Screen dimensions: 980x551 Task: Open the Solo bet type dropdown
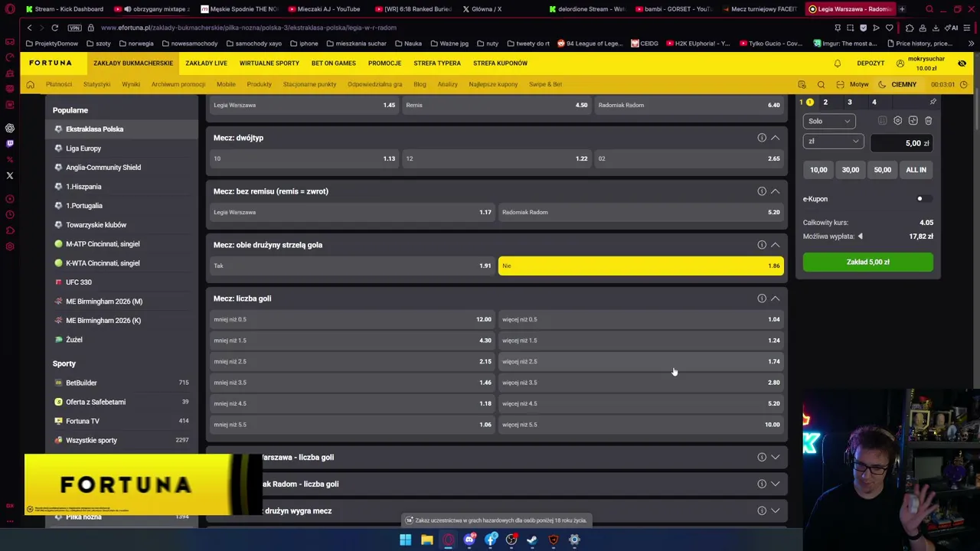(828, 121)
